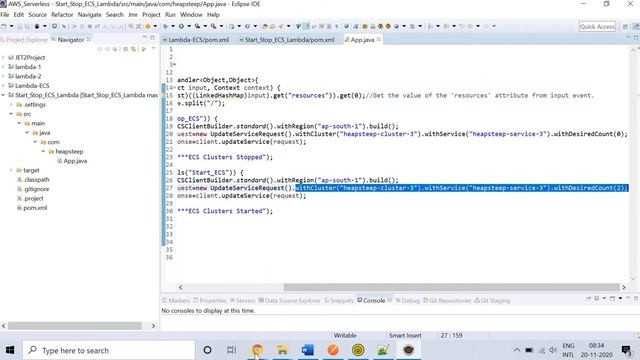Collapse the main folder
Screen dimensions: 640x360
tap(19, 123)
